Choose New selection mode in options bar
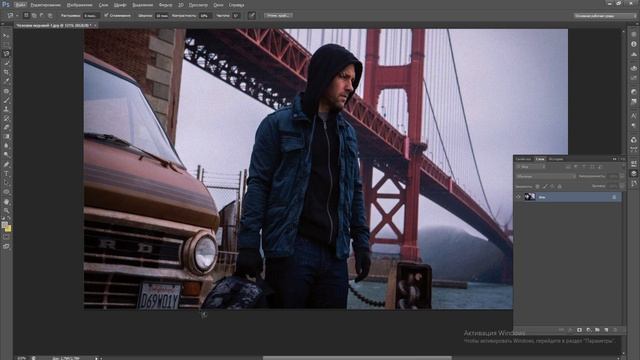 (x=26, y=16)
